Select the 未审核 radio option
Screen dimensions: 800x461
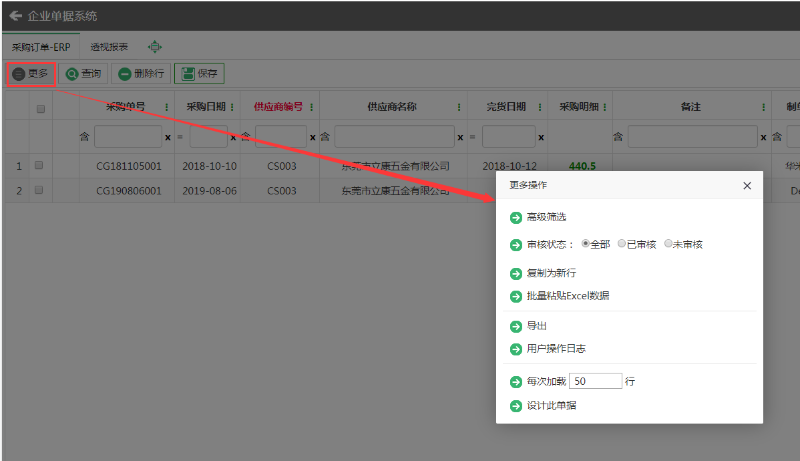coord(669,244)
